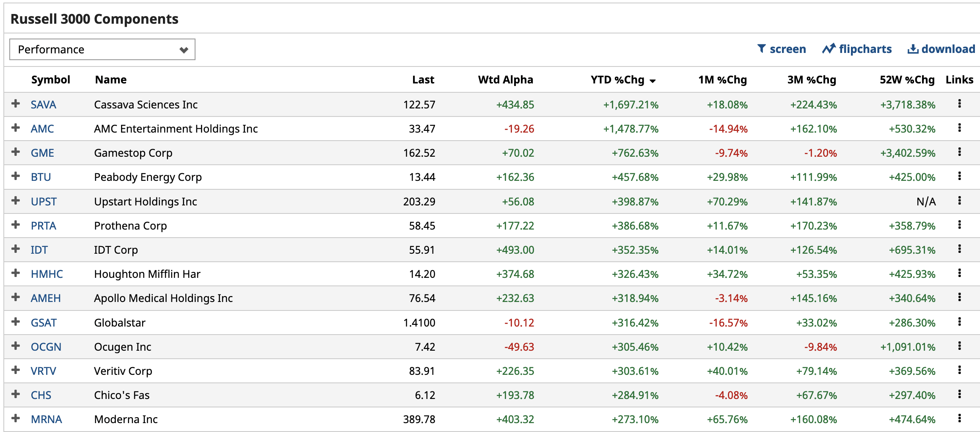
Task: Sort table by Wtd Alpha header
Action: (x=505, y=80)
